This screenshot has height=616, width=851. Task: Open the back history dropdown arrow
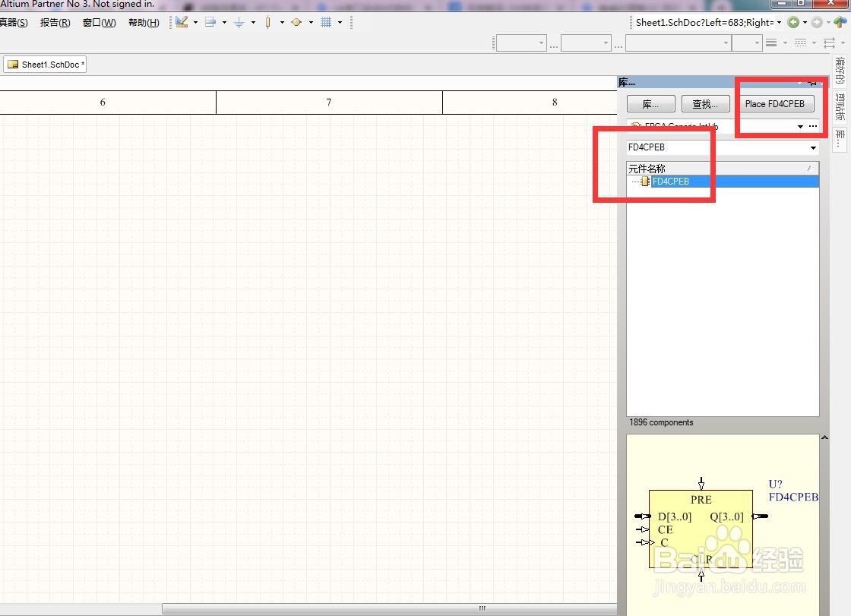[x=805, y=22]
